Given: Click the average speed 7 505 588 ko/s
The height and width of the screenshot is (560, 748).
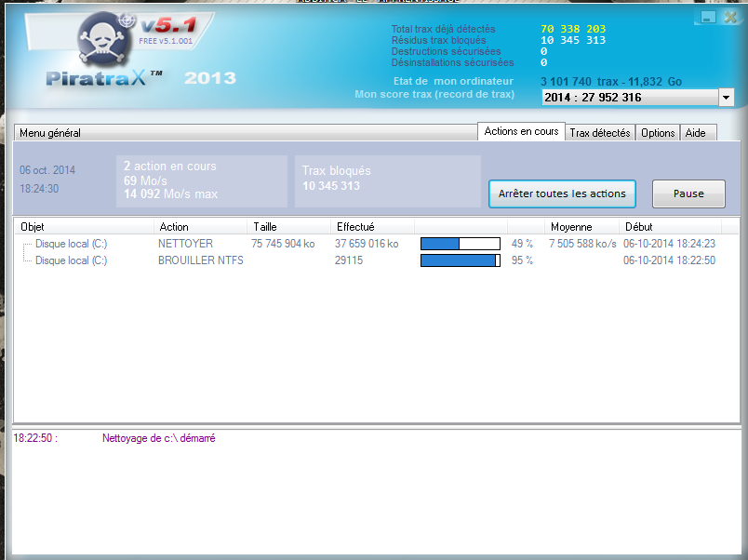Looking at the screenshot, I should click(582, 244).
